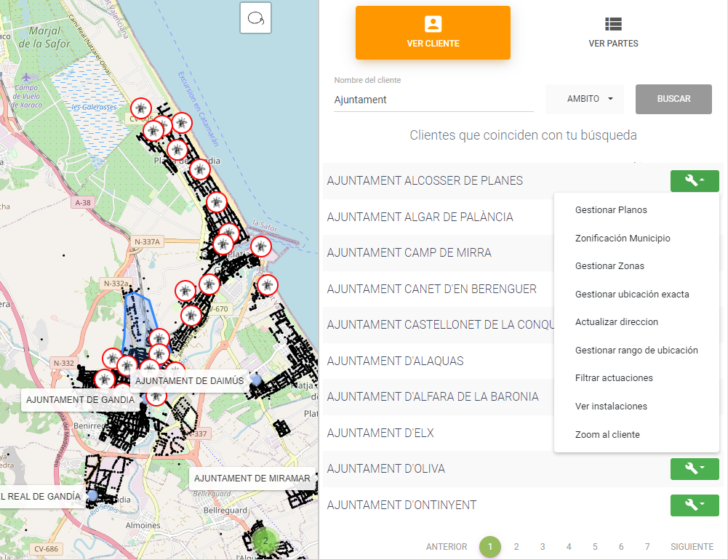Select the AJUNTAMENT D'OLIVA client name

pos(386,469)
